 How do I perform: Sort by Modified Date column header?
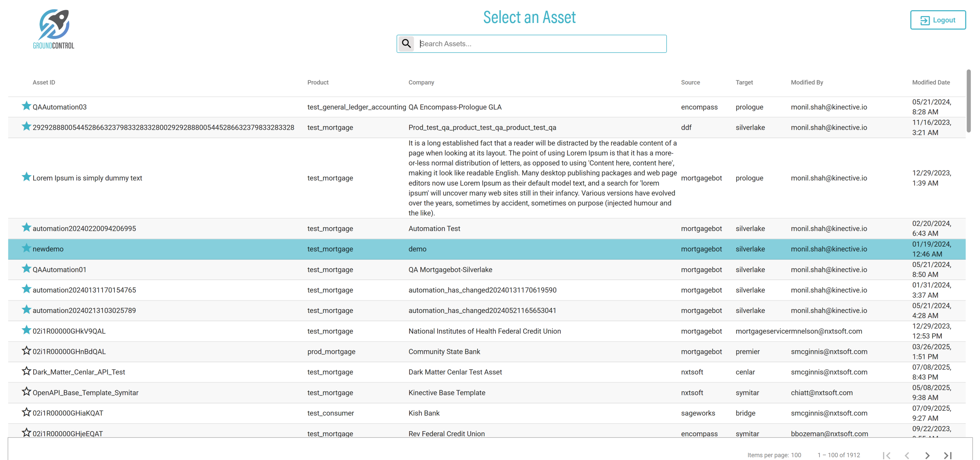(x=930, y=82)
